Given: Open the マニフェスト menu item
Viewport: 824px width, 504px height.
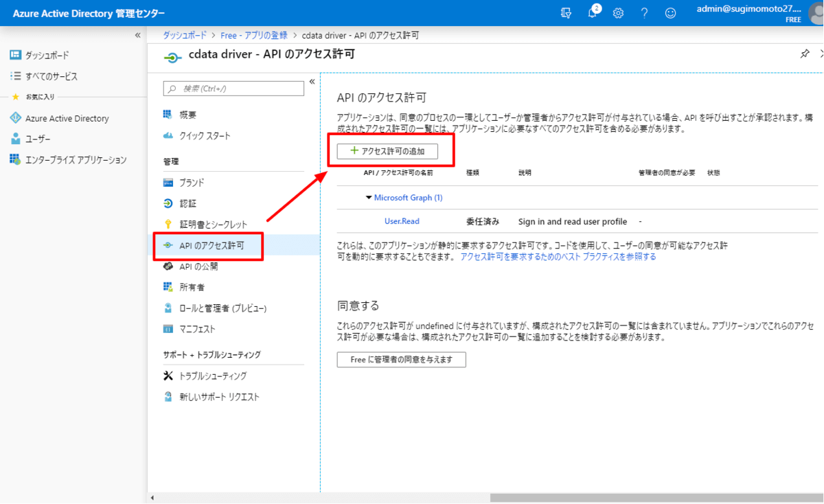Looking at the screenshot, I should [x=197, y=329].
